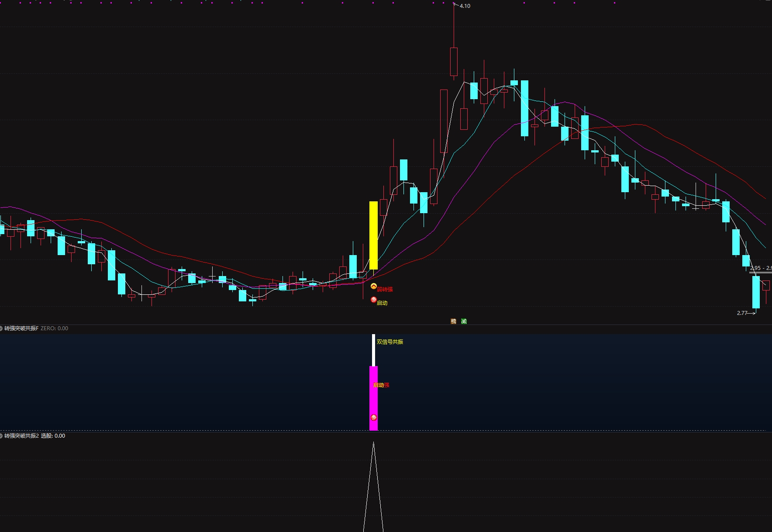
Task: Click the 双信号共振 signal label
Action: (390, 342)
